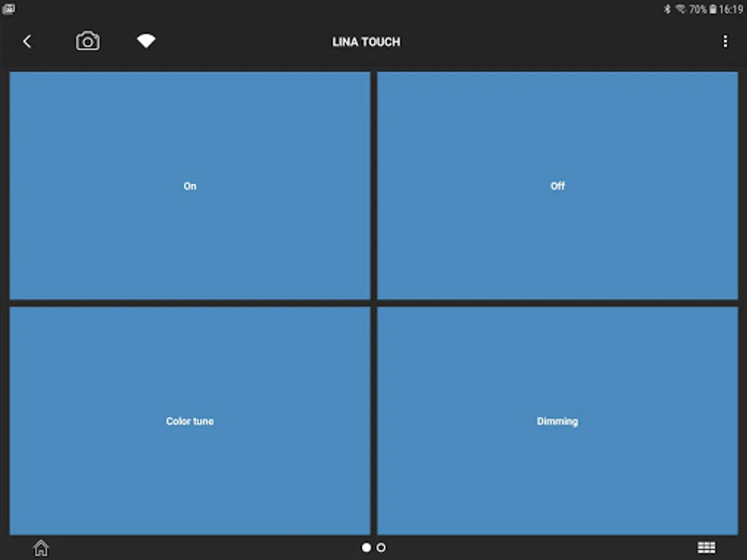Tap the back arrow icon
The height and width of the screenshot is (560, 747).
(x=27, y=42)
